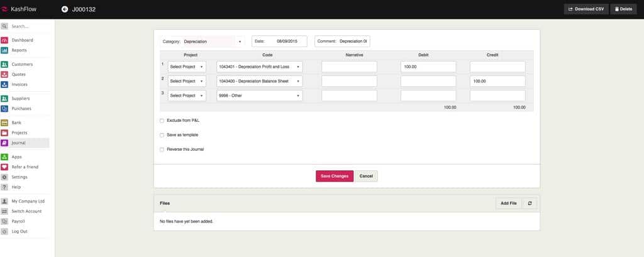Click the Reports chart icon
Screen dimensions: 644x257
4,50
